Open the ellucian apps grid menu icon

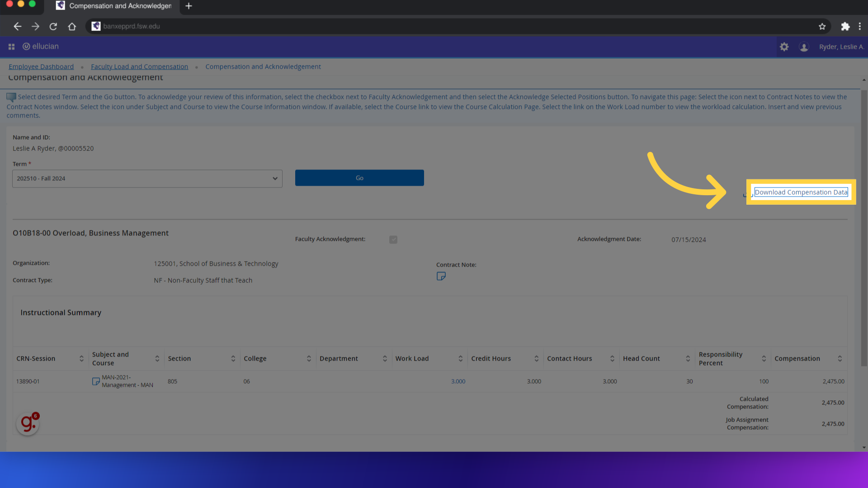[11, 47]
